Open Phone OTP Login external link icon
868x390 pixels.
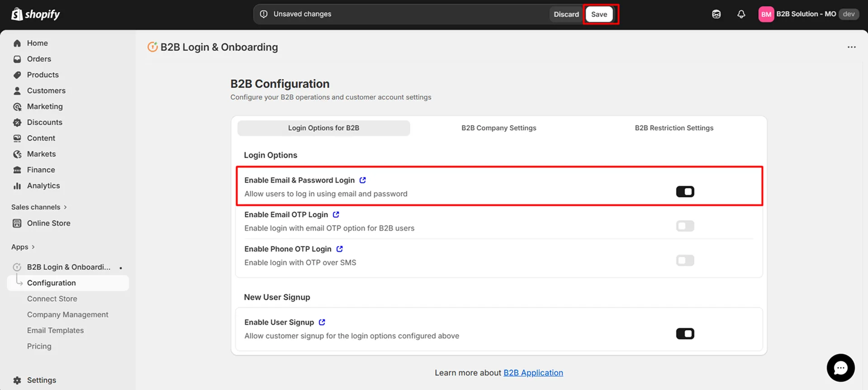click(339, 249)
